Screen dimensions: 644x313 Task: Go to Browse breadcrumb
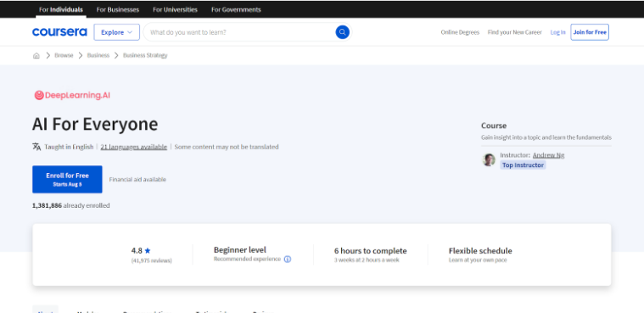point(64,55)
